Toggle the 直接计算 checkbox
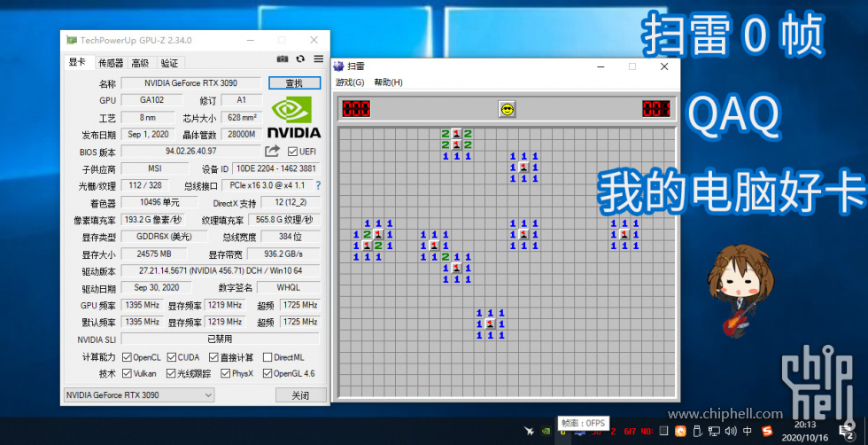Screen dimensions: 868x445 pos(213,357)
